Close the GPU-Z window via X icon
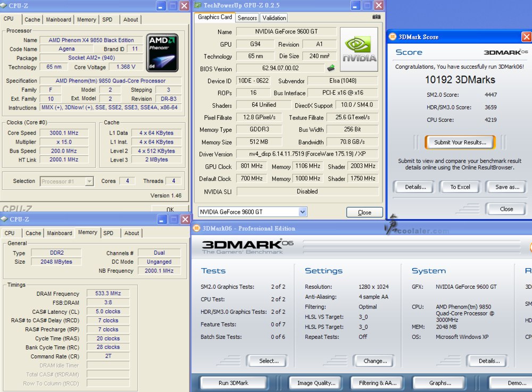This screenshot has height=392, width=532. click(x=379, y=5)
